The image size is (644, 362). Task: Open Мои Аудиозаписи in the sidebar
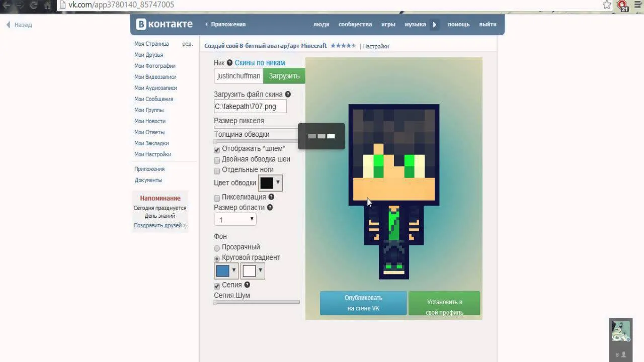[x=155, y=88]
